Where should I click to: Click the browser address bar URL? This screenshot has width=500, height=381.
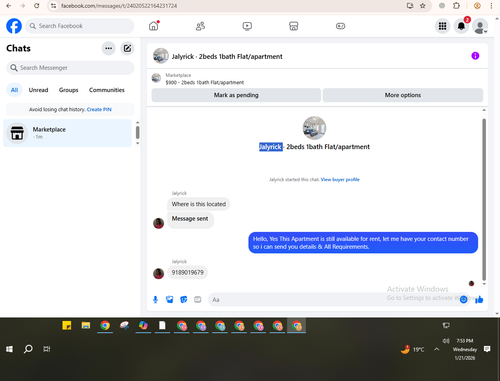(x=119, y=6)
